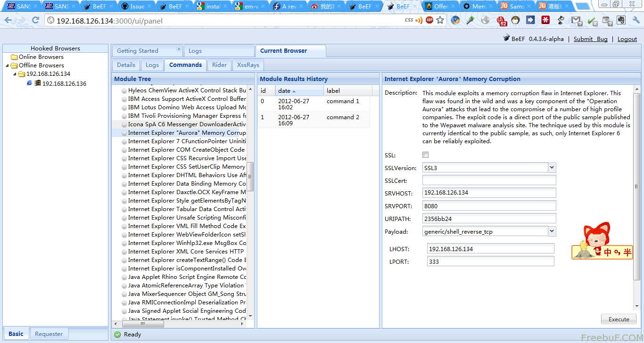The width and height of the screenshot is (644, 343).
Task: Follow the Submit Bug link
Action: [591, 39]
